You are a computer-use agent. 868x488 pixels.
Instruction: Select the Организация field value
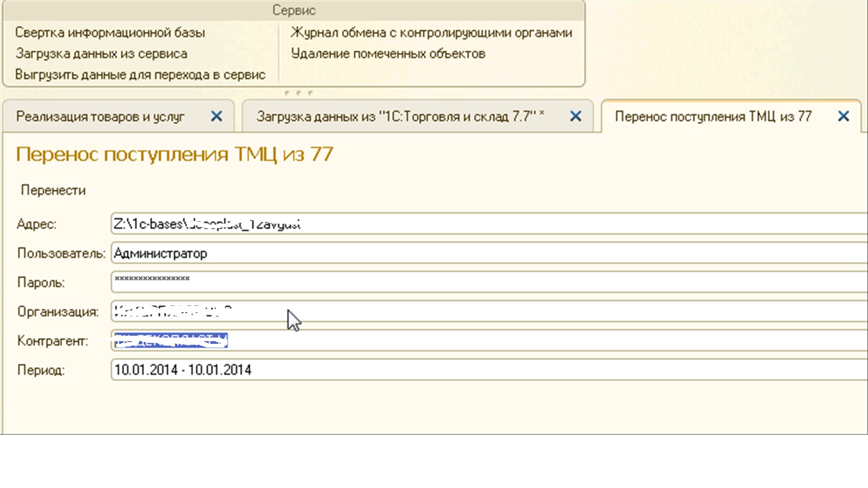(x=173, y=311)
